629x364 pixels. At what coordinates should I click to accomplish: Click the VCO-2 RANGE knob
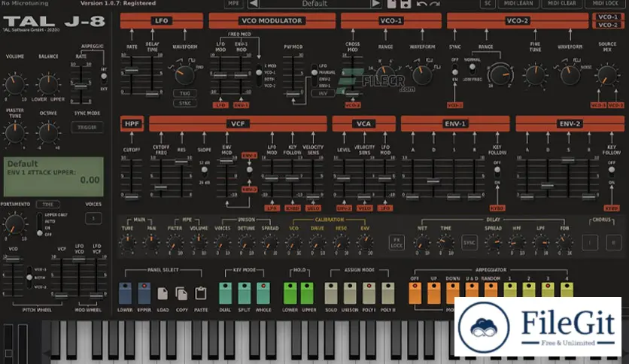click(500, 74)
